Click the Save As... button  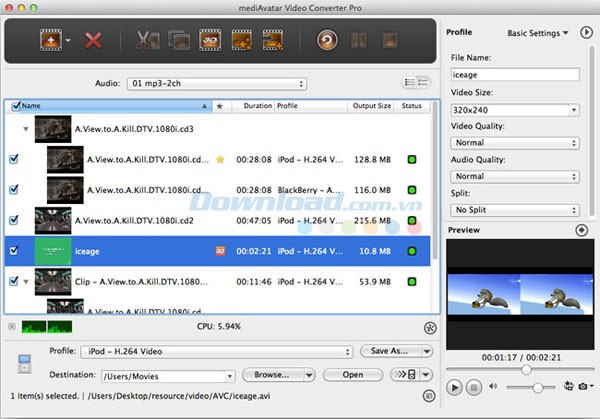point(390,351)
